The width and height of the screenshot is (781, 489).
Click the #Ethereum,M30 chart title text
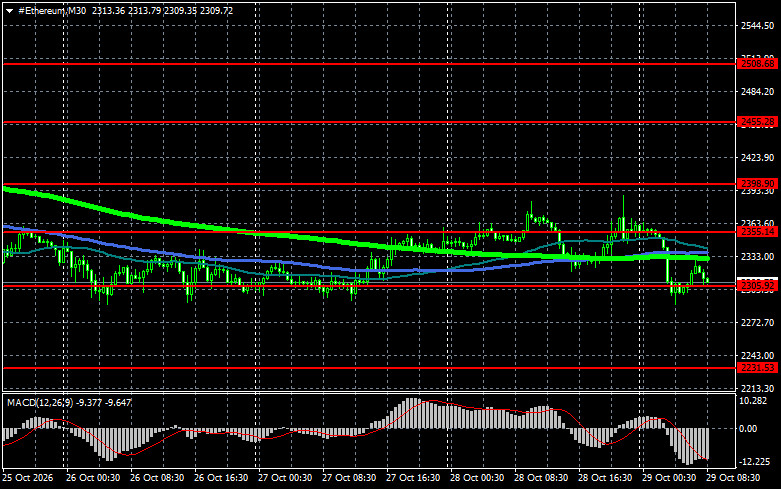[52, 10]
